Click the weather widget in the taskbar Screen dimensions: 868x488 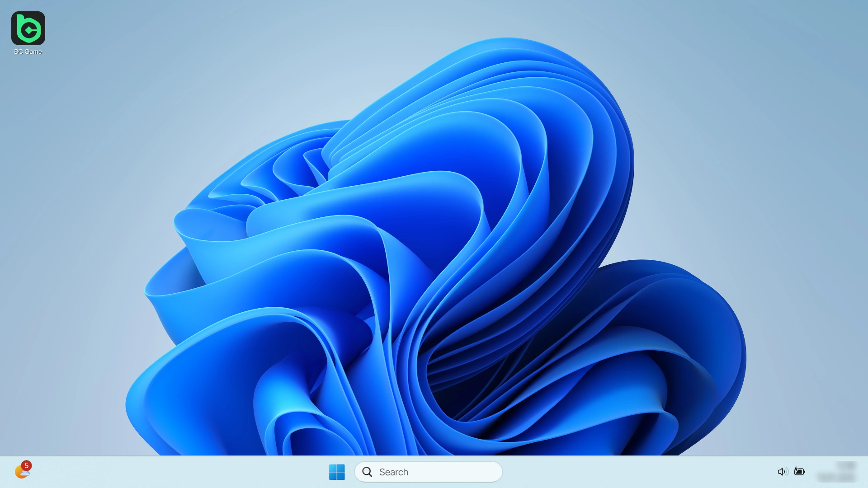pyautogui.click(x=21, y=471)
